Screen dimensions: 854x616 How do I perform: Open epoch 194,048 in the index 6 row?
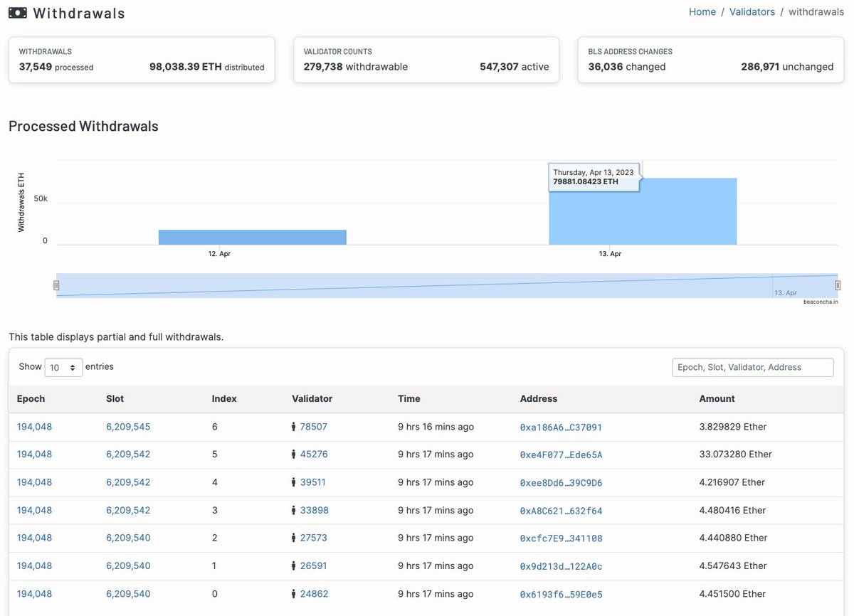click(35, 427)
